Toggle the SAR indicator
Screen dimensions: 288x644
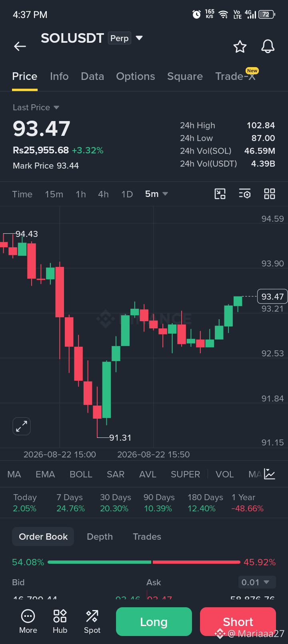coord(116,474)
